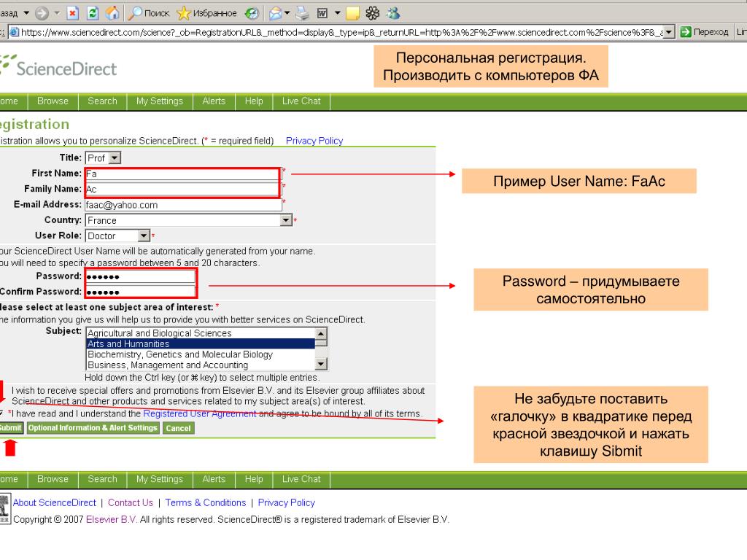Open the User Role dropdown showing Doctor

tap(117, 236)
